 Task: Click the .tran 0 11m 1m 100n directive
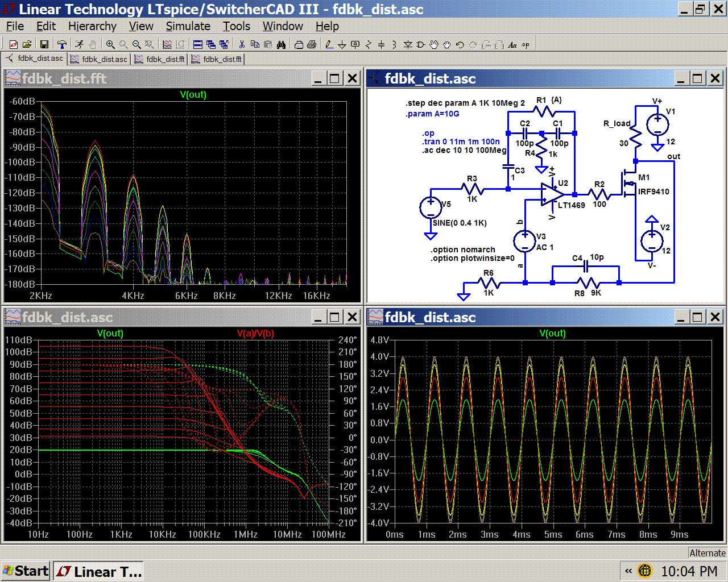[461, 142]
